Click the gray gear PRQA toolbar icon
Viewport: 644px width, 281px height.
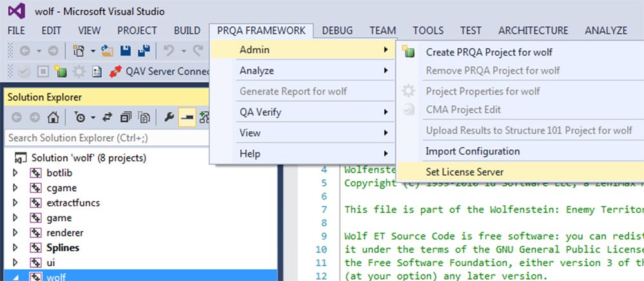tap(79, 72)
